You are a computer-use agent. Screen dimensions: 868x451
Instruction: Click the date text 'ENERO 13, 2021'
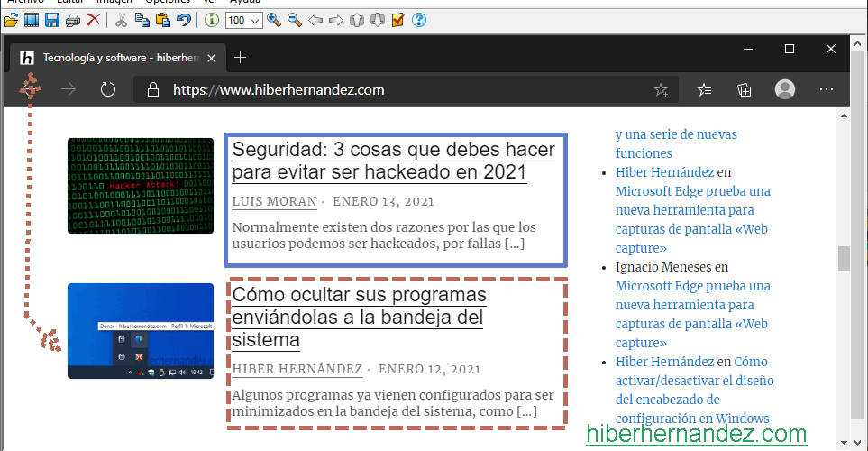point(383,202)
